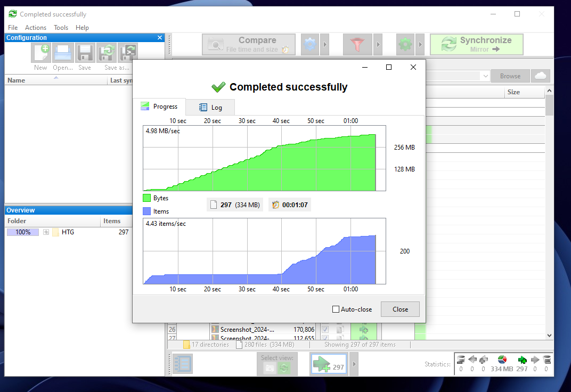This screenshot has width=571, height=392.
Task: Select the difference view camera icon
Action: coord(270,369)
